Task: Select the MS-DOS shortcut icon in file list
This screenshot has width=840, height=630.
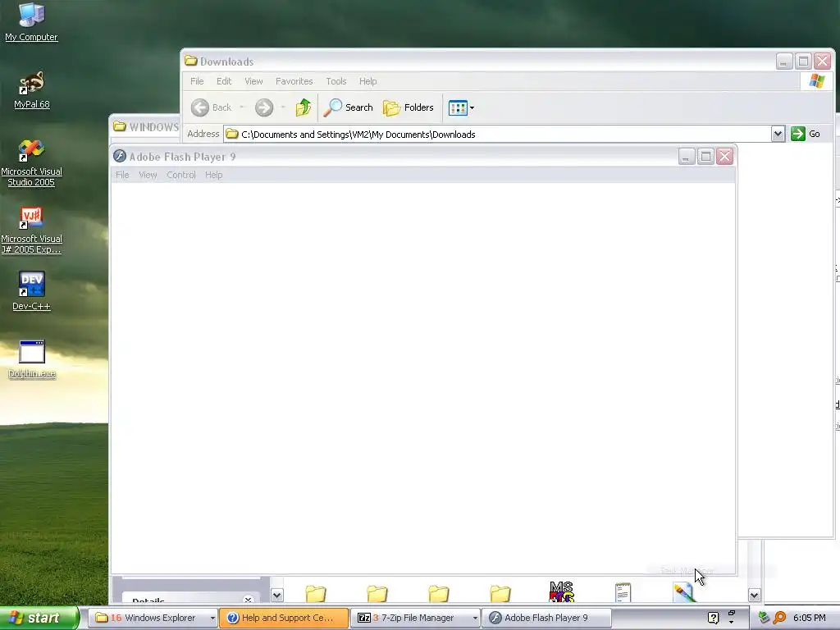Action: coord(561,591)
